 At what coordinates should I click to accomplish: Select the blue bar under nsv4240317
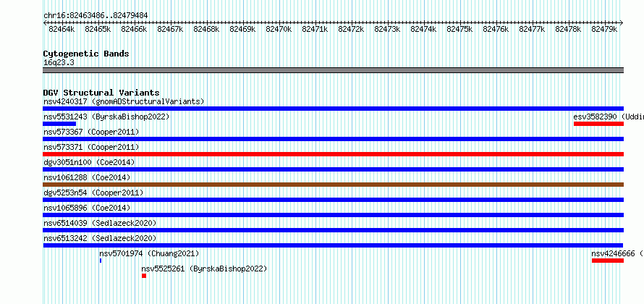pos(333,109)
